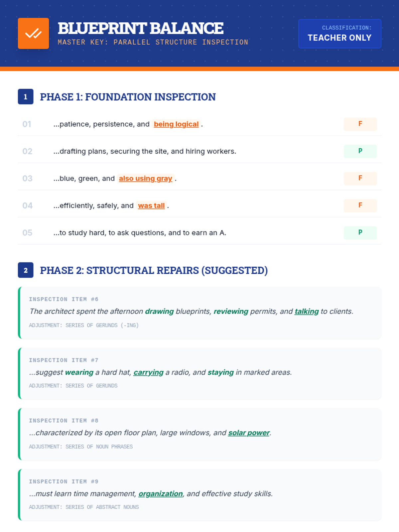Click the orange double-checkmark logo icon
Image resolution: width=399 pixels, height=532 pixels.
33,34
